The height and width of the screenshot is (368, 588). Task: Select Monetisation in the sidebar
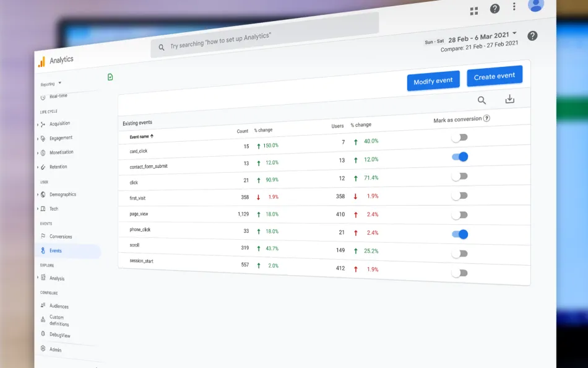coord(61,152)
